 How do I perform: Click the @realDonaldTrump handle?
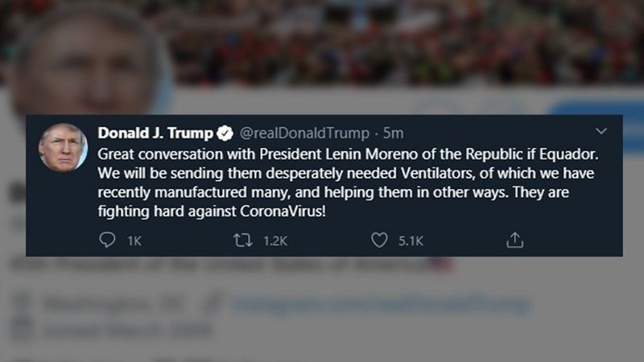pos(304,133)
